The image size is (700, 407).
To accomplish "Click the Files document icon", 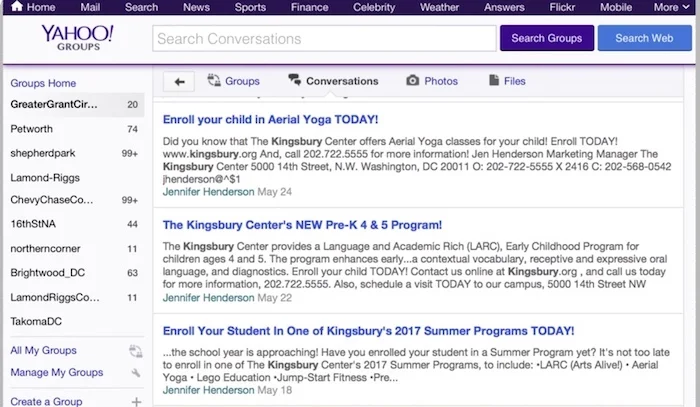I will [494, 80].
